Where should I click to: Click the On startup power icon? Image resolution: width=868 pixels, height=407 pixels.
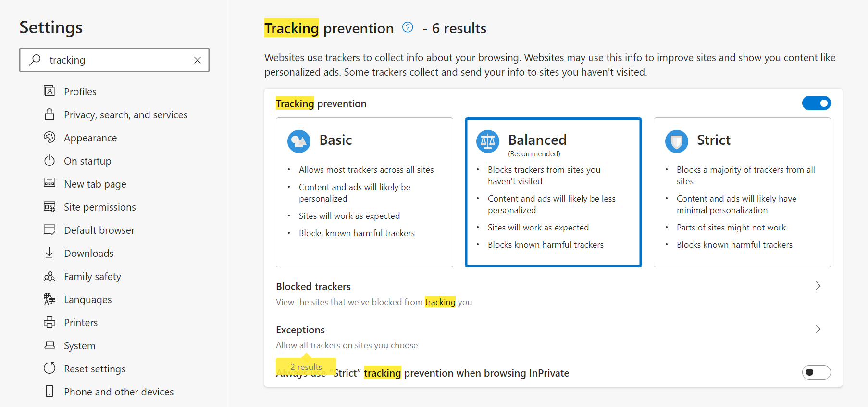coord(50,161)
